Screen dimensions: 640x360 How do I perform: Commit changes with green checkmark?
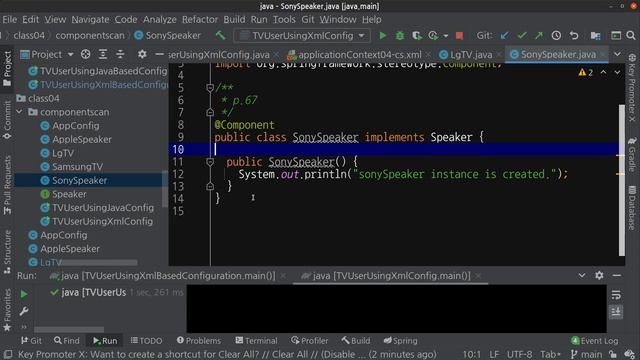[522, 36]
